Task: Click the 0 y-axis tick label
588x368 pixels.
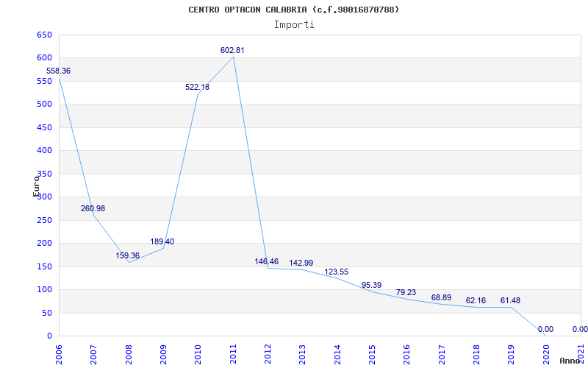Action: [49, 336]
